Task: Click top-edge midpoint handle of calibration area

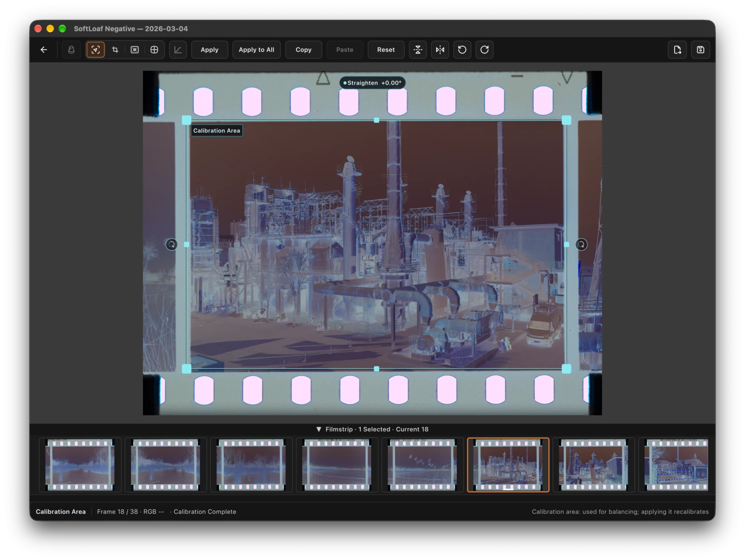Action: coord(376,120)
